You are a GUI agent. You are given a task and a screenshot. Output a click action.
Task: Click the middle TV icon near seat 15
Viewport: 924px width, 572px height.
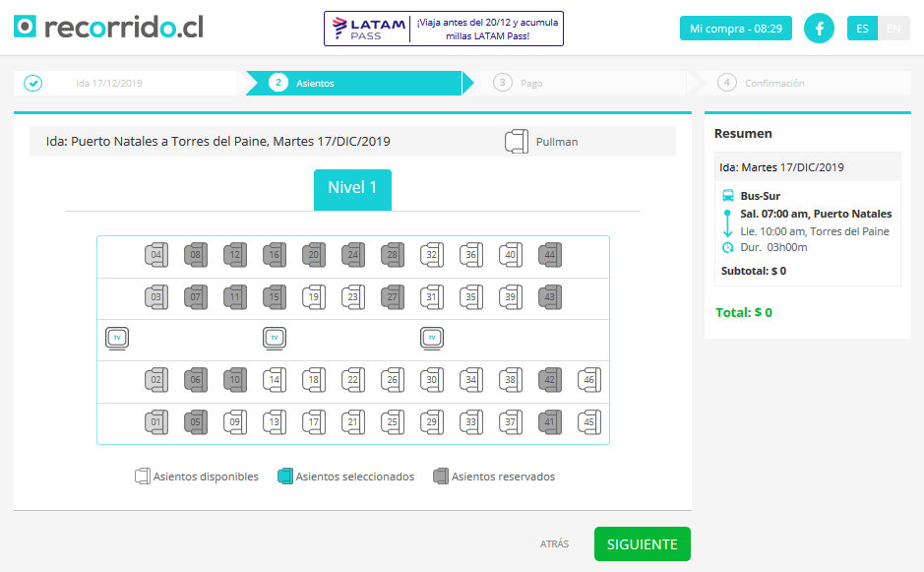(275, 339)
